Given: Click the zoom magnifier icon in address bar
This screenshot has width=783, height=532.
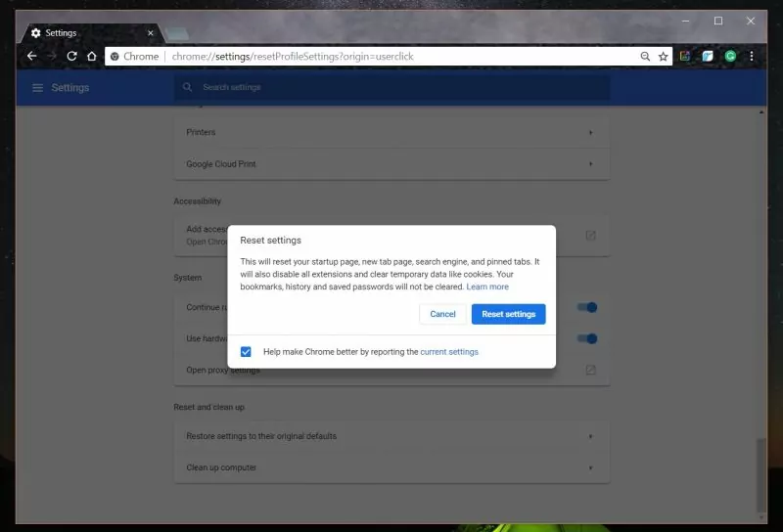Looking at the screenshot, I should (x=645, y=57).
